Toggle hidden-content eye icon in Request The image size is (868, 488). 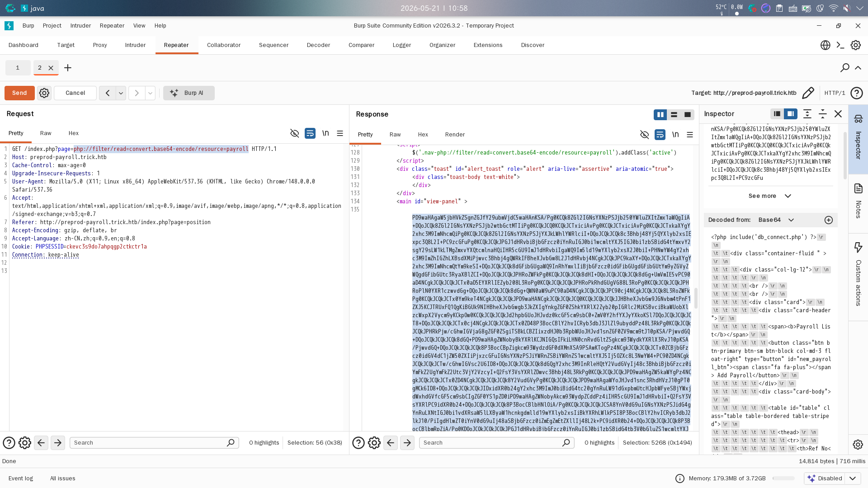(295, 133)
